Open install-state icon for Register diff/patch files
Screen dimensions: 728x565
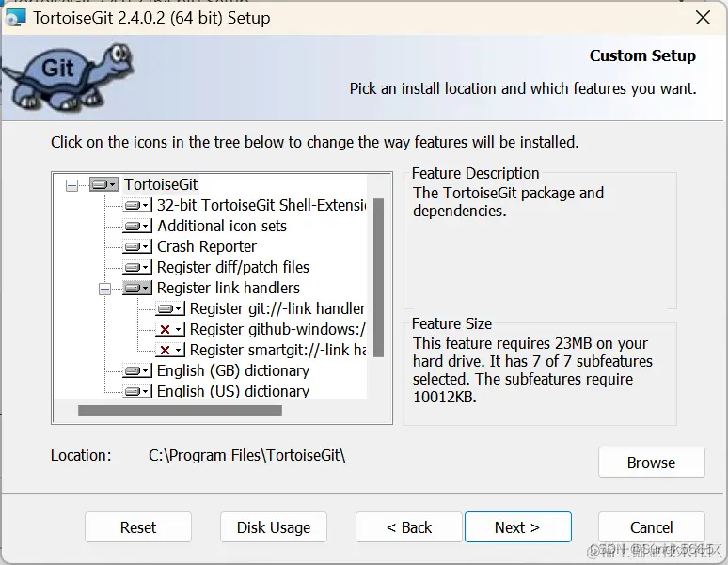[137, 267]
